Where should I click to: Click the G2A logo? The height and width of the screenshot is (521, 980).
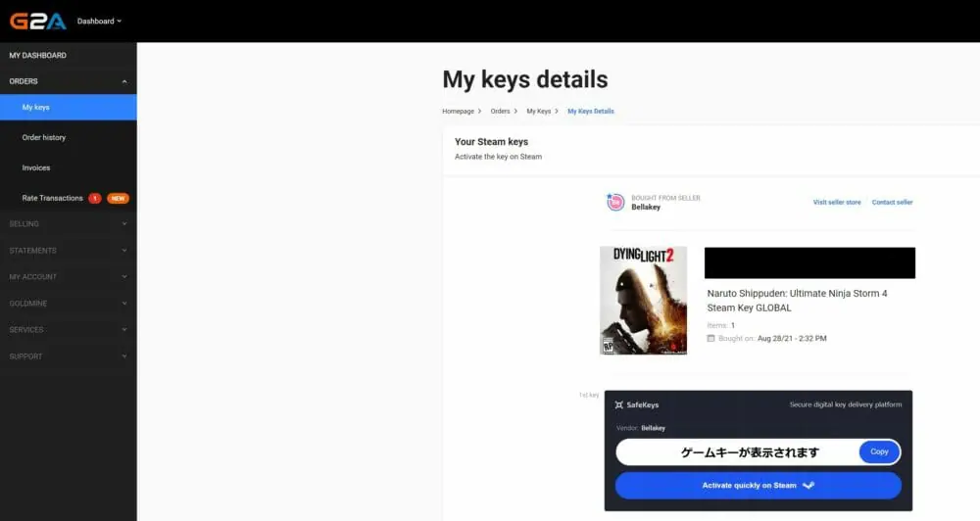coord(37,22)
